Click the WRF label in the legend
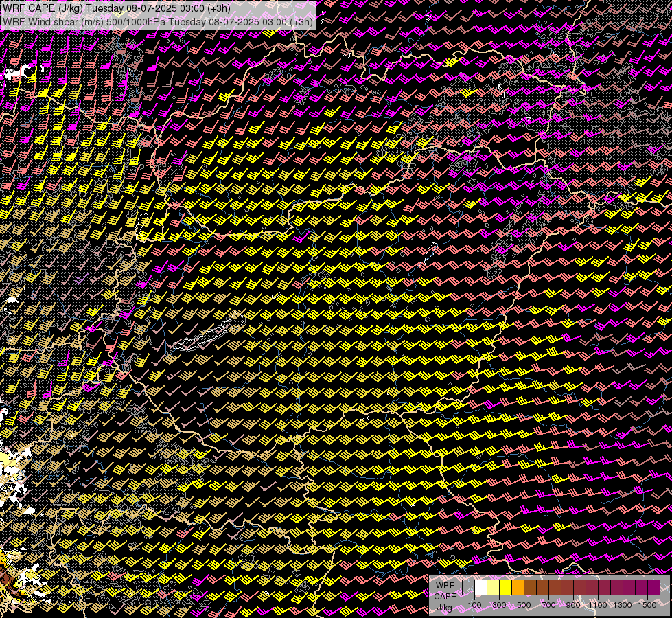The height and width of the screenshot is (618, 672). (x=445, y=586)
